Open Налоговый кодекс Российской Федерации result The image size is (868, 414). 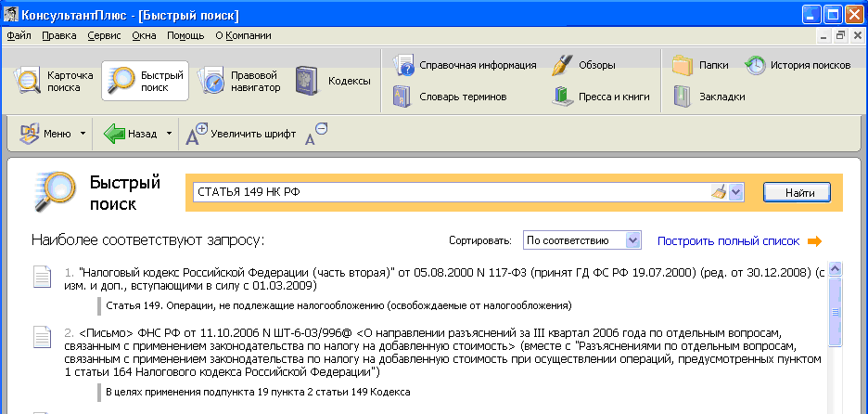pos(444,278)
